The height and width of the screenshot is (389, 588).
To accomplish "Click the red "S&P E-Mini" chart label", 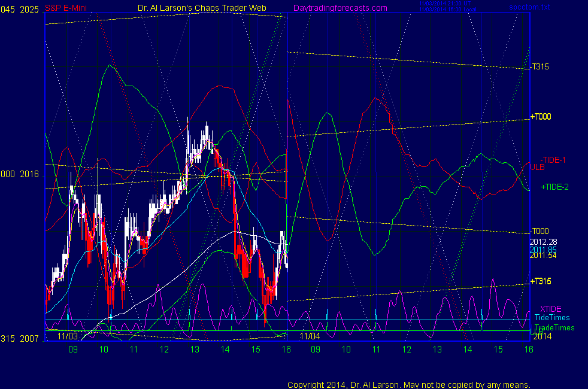I will (x=66, y=8).
